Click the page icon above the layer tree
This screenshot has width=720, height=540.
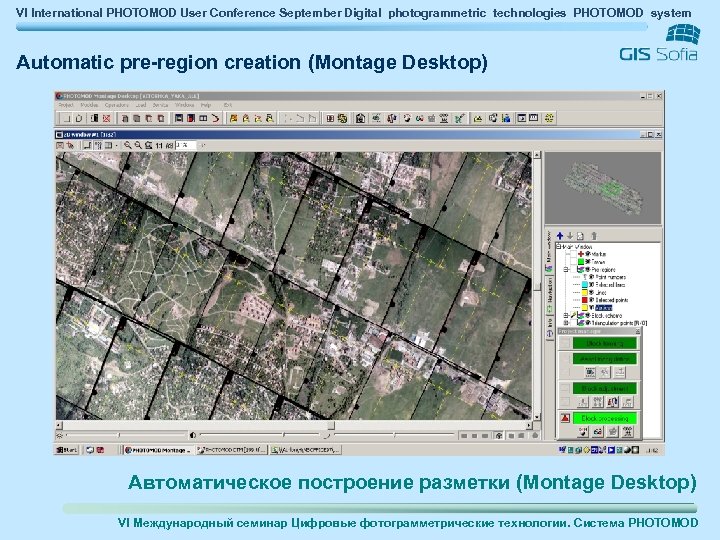pos(580,236)
